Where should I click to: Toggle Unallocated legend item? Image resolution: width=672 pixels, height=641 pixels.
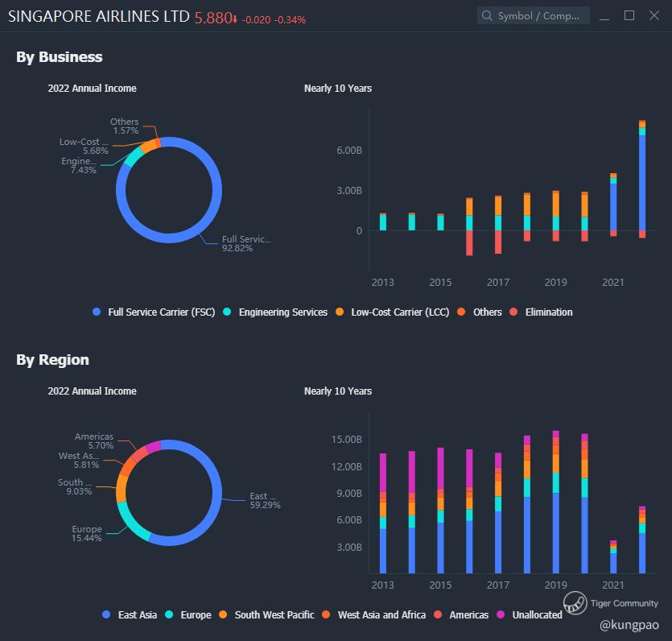pyautogui.click(x=530, y=615)
